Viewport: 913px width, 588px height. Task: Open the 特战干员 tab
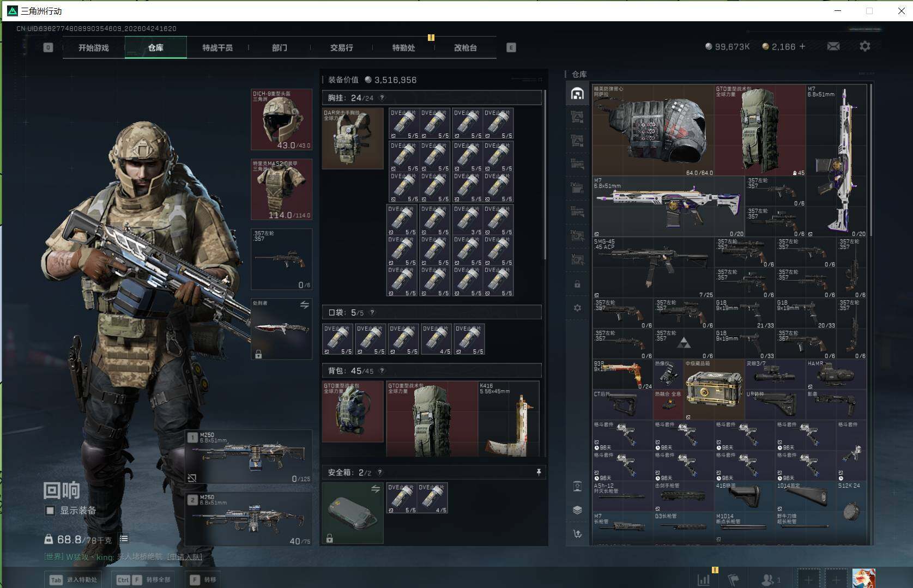[x=217, y=48]
